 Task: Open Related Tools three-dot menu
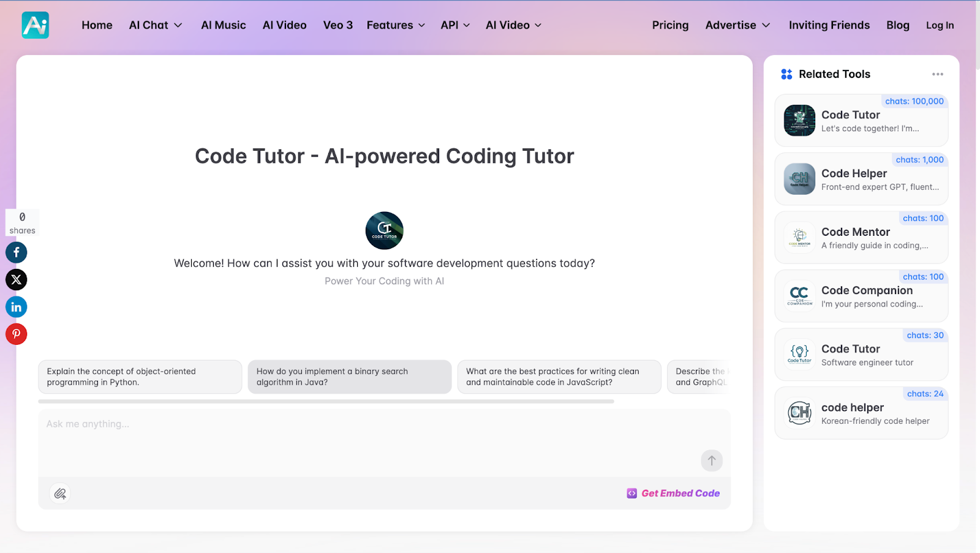click(938, 74)
